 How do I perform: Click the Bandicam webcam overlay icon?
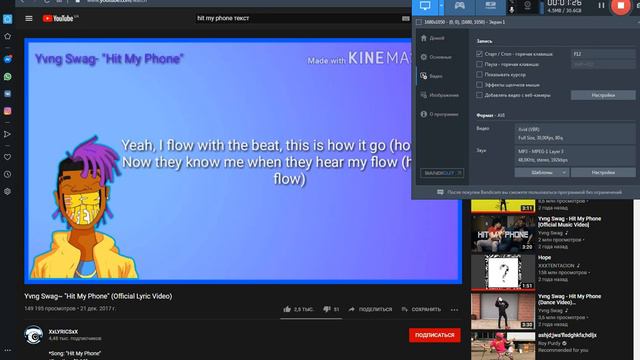click(x=528, y=6)
